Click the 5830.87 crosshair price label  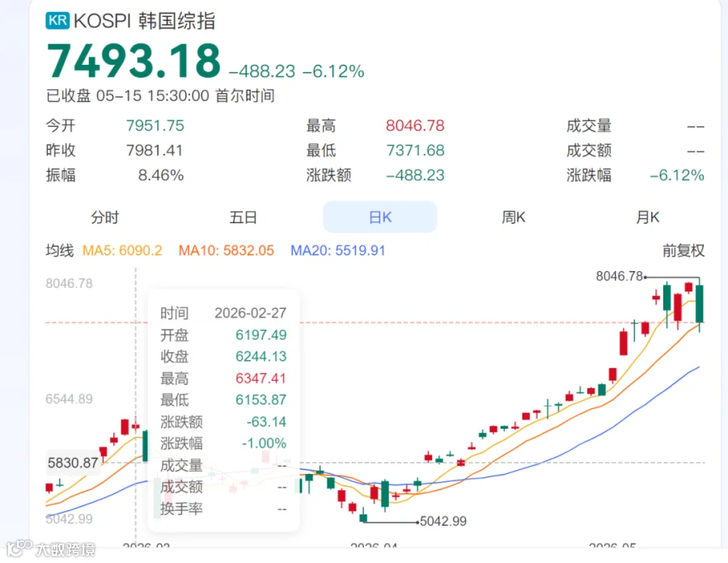click(73, 463)
